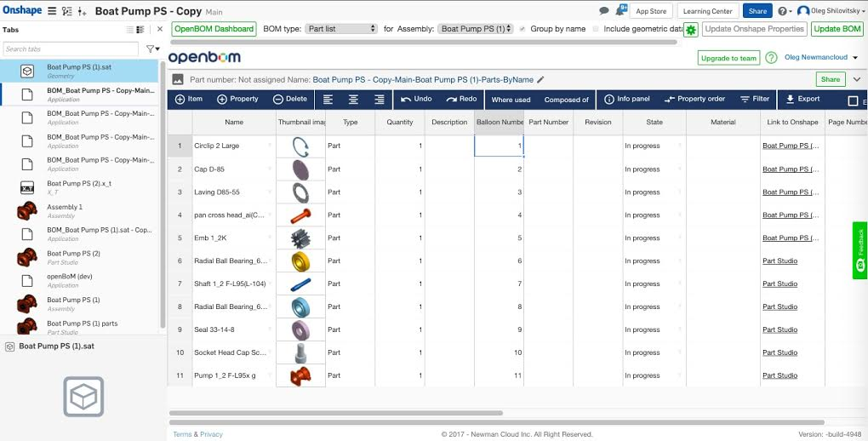This screenshot has height=441, width=868.
Task: Open the BOM type Part list dropdown
Action: 341,29
